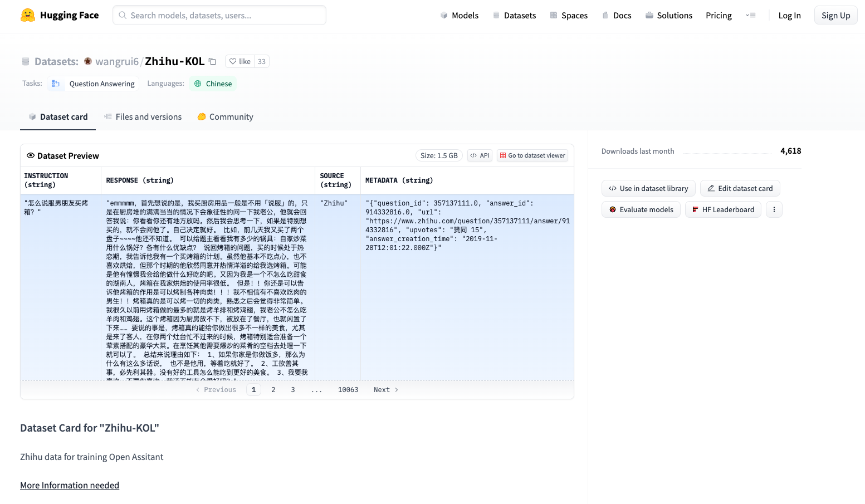Click the Dataset Preview eye icon
The width and height of the screenshot is (865, 504).
tap(31, 155)
